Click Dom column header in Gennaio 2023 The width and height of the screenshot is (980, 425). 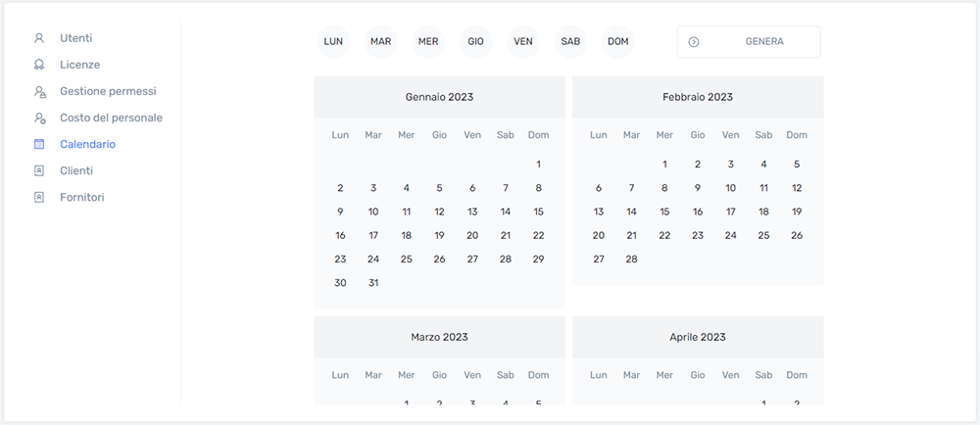click(538, 135)
